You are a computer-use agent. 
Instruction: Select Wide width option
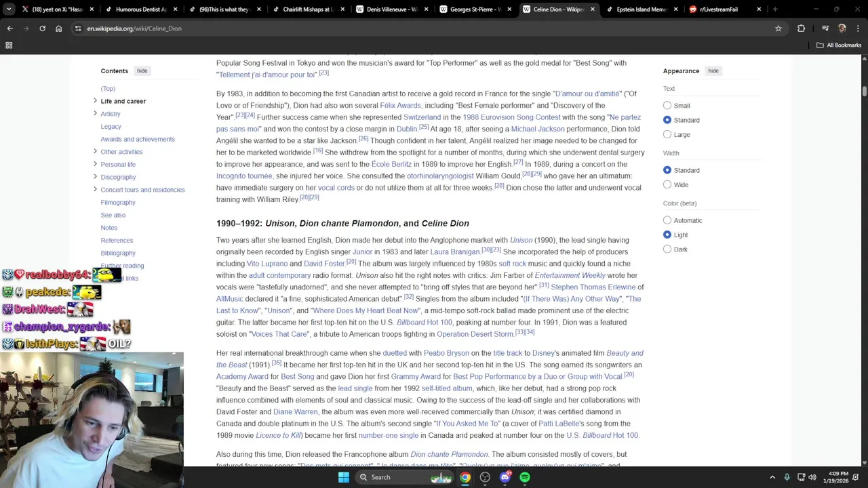pos(667,184)
